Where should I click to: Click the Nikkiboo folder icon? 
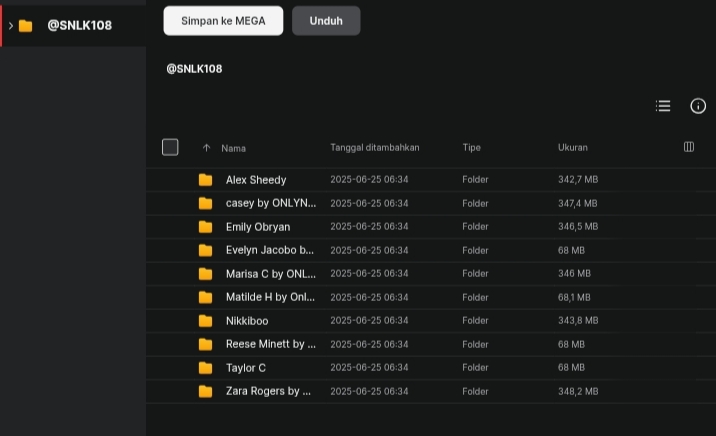click(205, 321)
